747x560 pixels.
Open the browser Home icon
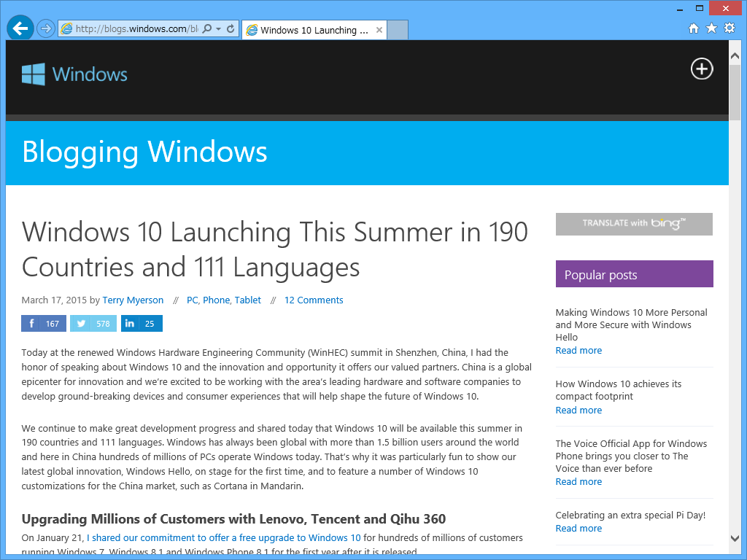coord(693,29)
